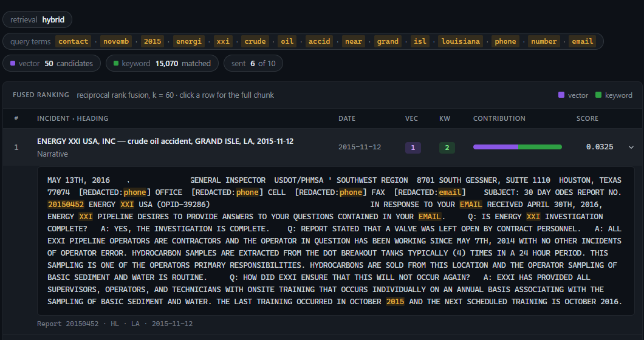644x340 pixels.
Task: Select the 'louisiana' query term chip
Action: pos(461,41)
